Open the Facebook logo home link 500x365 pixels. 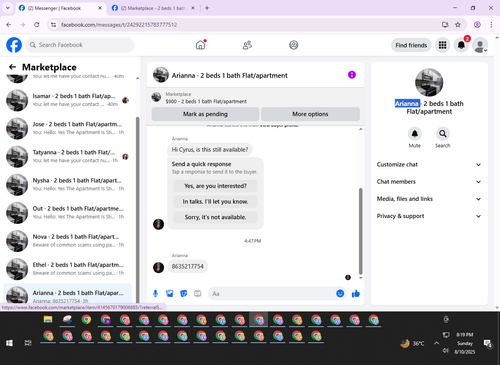click(x=14, y=45)
